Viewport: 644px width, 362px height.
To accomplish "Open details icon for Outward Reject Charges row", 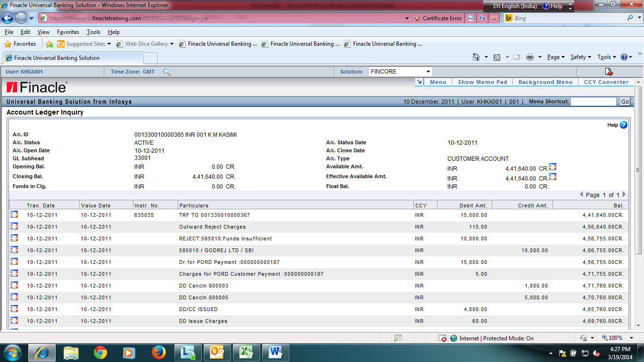I will (x=14, y=226).
